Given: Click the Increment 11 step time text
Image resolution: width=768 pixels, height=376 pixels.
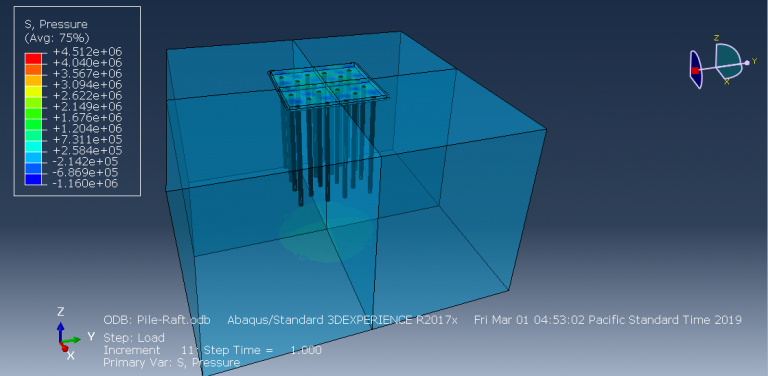Looking at the screenshot, I should pos(213,350).
